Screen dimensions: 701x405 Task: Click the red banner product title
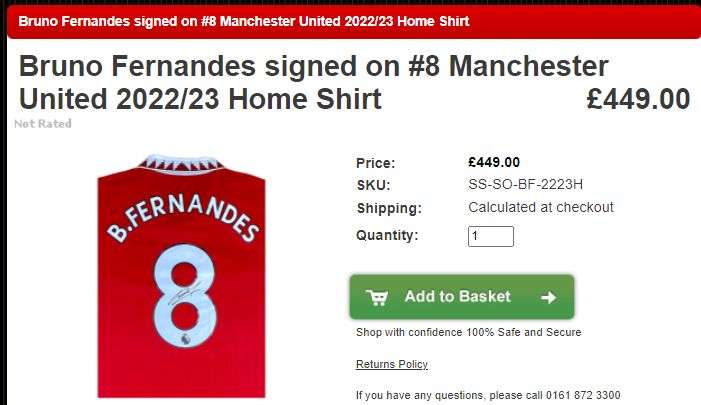pyautogui.click(x=244, y=21)
